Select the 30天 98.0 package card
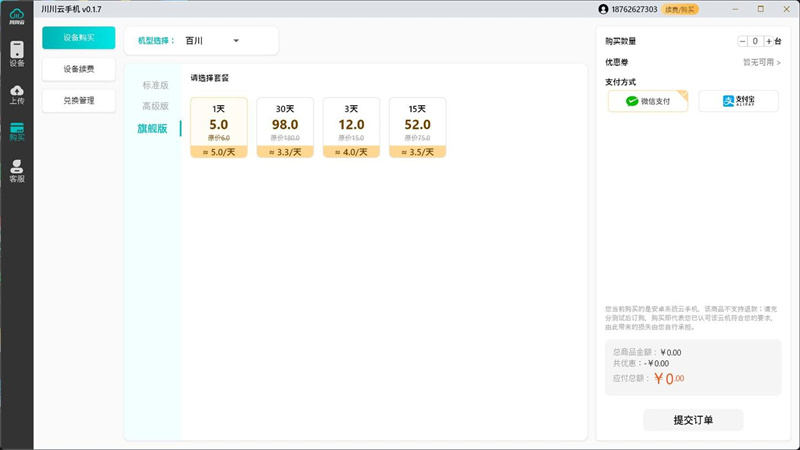Screen dimensions: 800x450 point(285,127)
